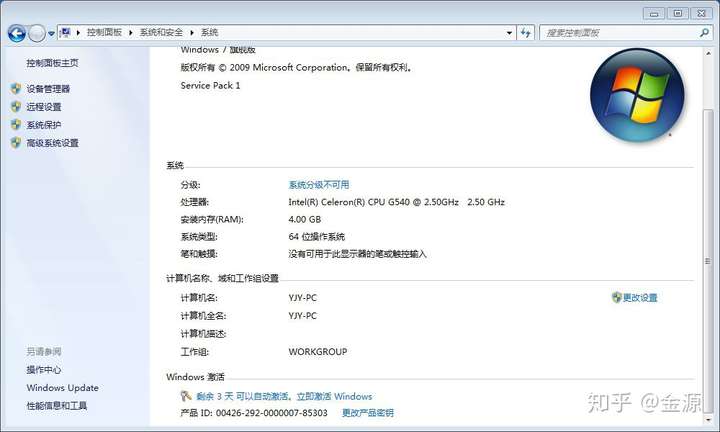Select the WORKGROUP value
Screen dimensions: 720x432
(318, 352)
